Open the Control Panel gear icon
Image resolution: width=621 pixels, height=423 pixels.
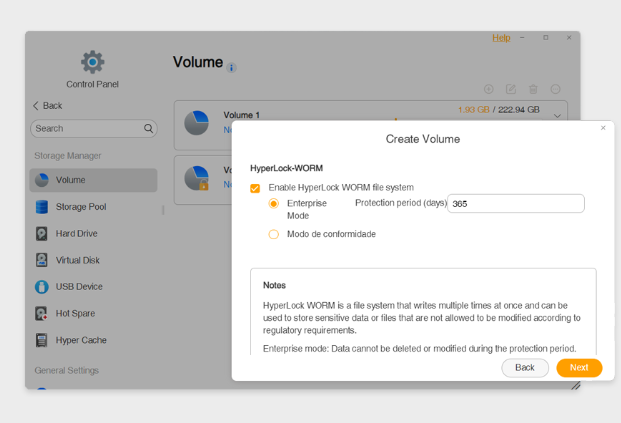(92, 62)
